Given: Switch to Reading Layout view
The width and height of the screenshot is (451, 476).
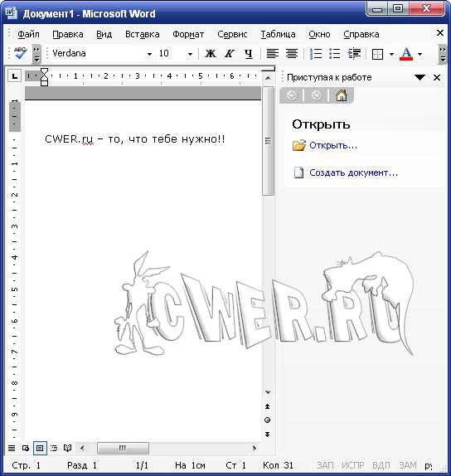Looking at the screenshot, I should [x=68, y=448].
